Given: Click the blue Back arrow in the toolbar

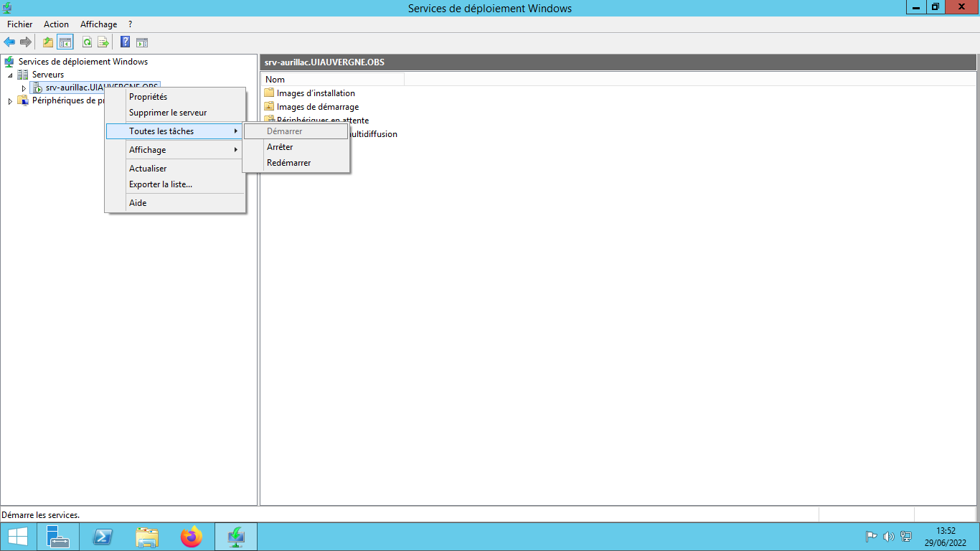Looking at the screenshot, I should (9, 42).
